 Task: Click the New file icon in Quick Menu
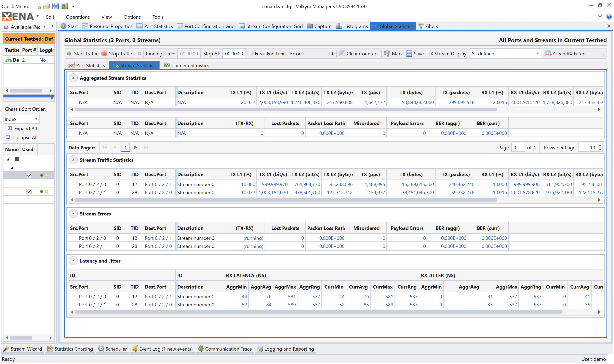tap(38, 6)
